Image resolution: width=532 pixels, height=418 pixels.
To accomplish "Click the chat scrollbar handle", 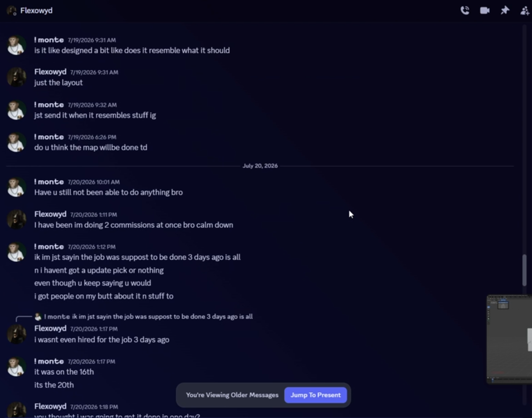I will pos(525,270).
